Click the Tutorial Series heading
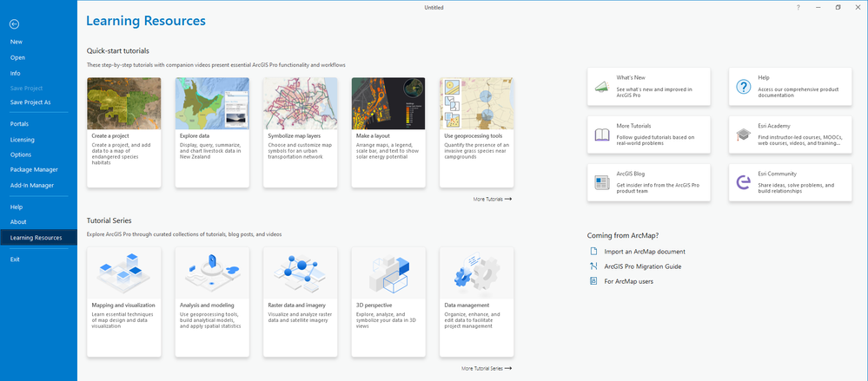Screen dimensions: 868x381 [x=109, y=220]
